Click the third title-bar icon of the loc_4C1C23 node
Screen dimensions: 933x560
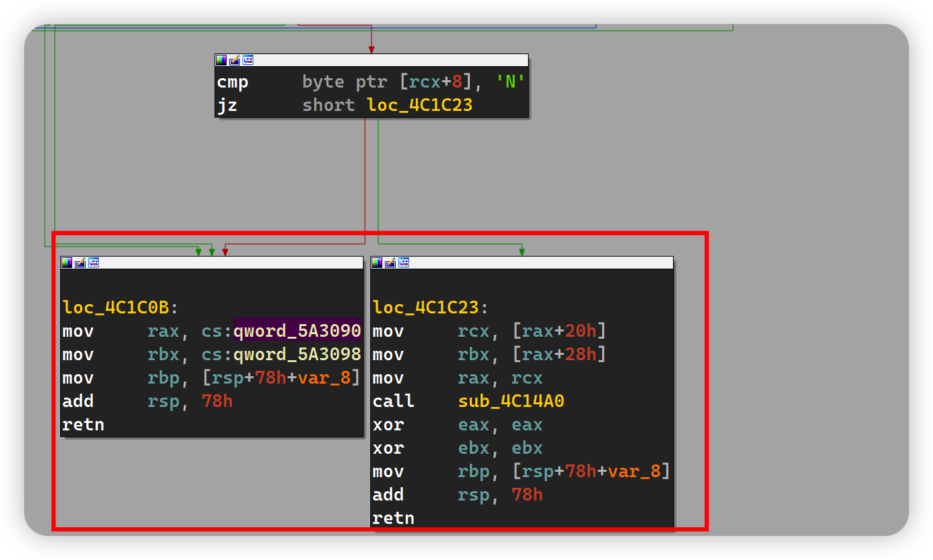click(x=403, y=263)
